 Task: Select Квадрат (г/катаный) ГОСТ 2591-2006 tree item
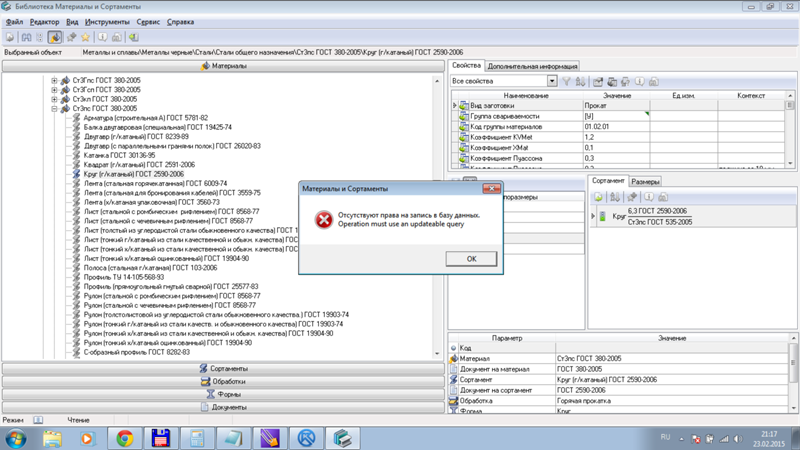pos(139,165)
